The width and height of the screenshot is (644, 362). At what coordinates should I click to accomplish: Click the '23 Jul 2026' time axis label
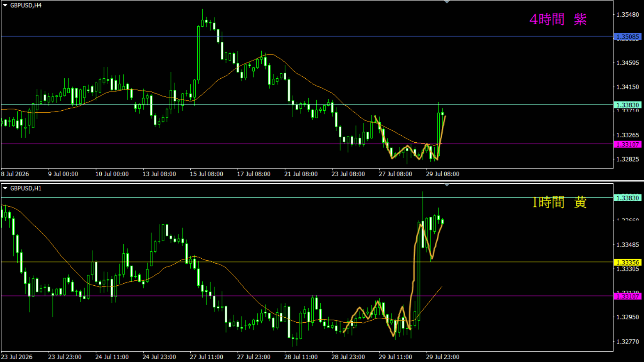click(x=17, y=357)
